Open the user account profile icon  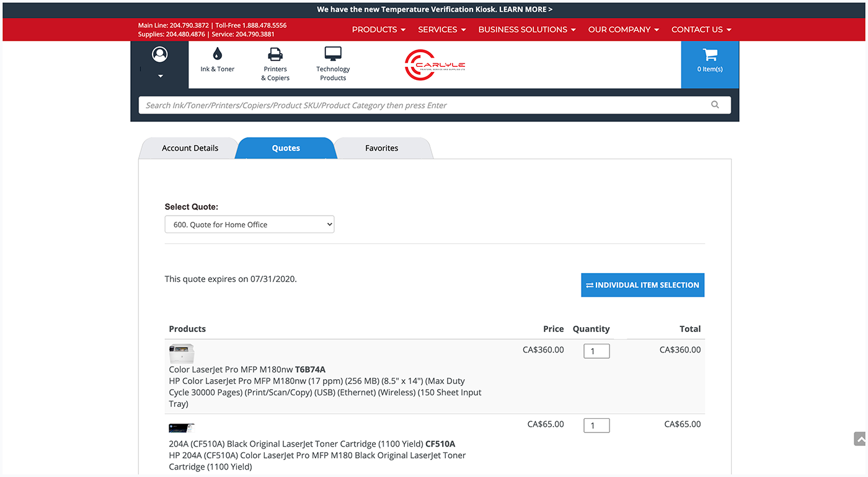160,55
